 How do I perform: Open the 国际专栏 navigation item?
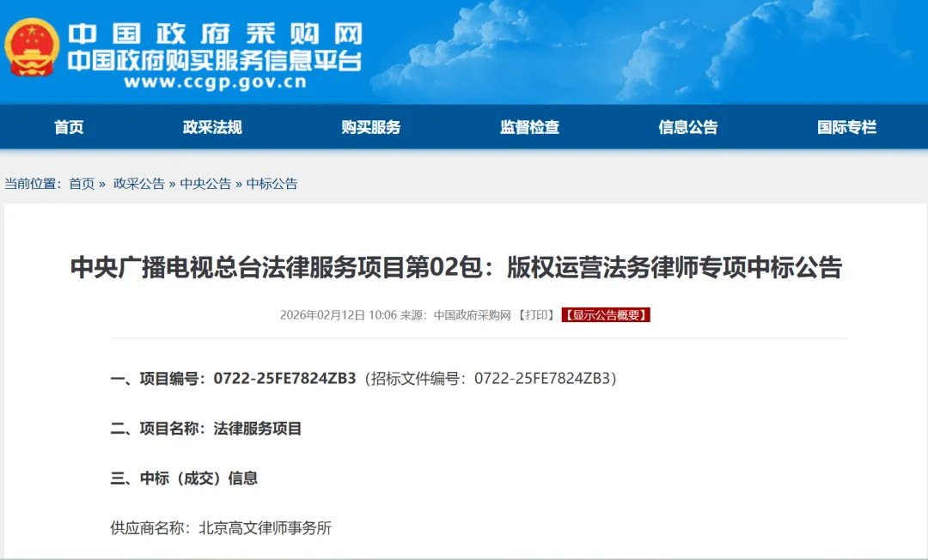click(x=847, y=127)
